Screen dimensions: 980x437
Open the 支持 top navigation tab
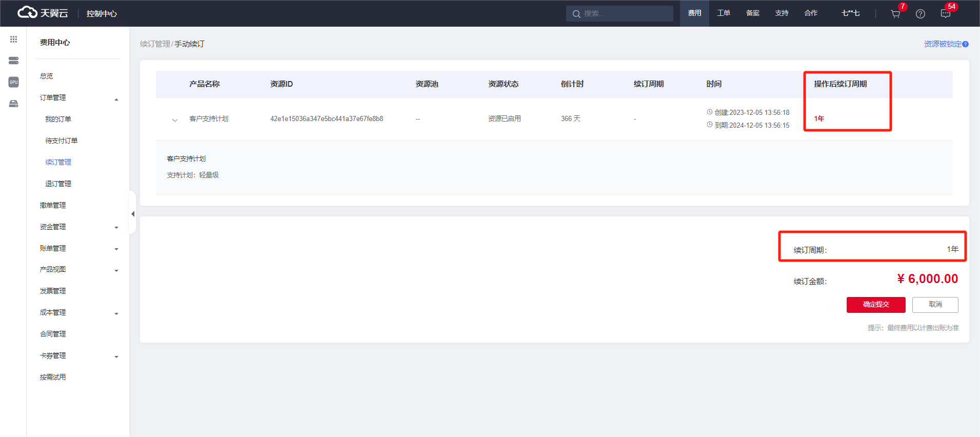782,13
